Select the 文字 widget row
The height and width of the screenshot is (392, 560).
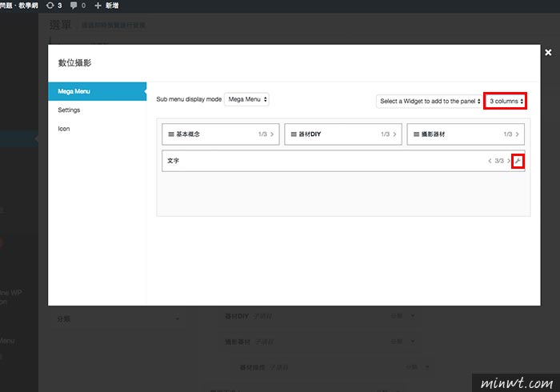[343, 161]
